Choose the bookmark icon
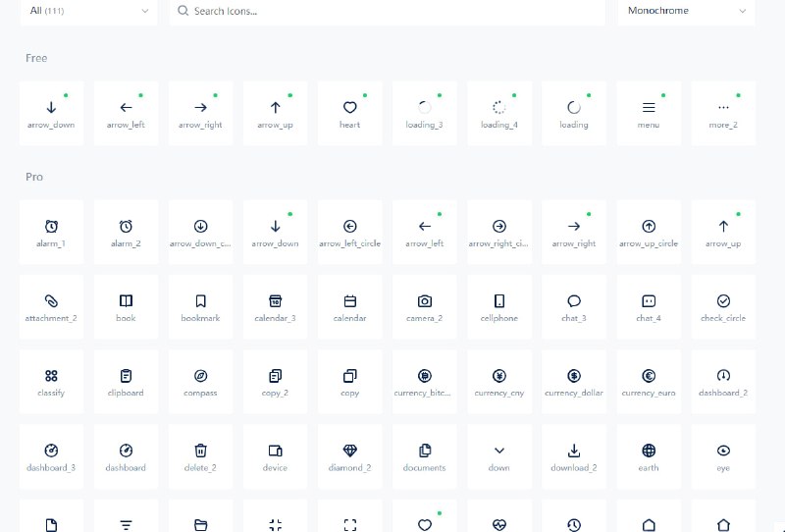The image size is (785, 532). [200, 301]
